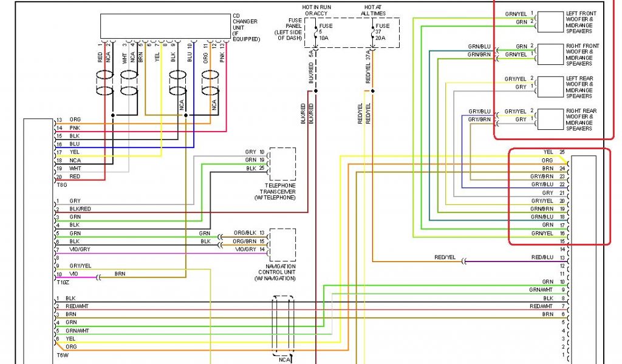Select the Fuse 5 10A symbol
622x364 pixels.
316,34
